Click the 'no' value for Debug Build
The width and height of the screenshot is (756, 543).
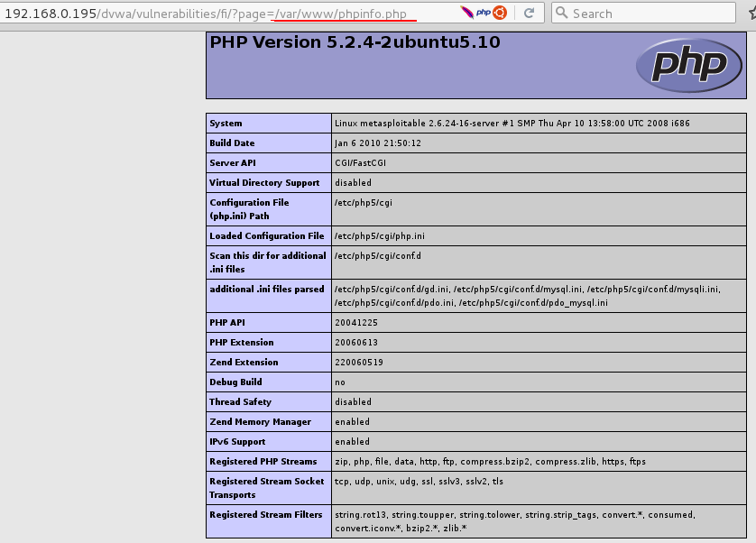tap(340, 382)
